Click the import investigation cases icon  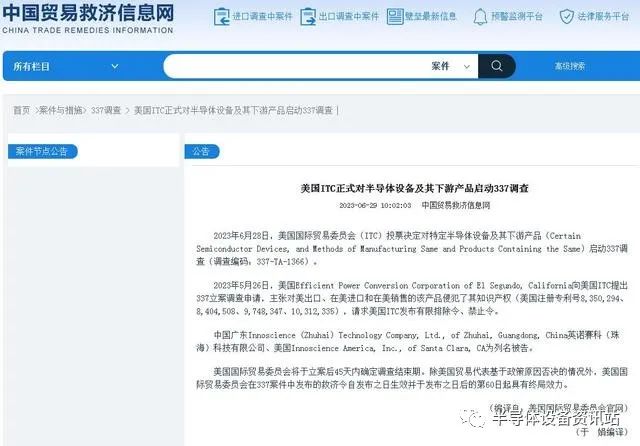click(222, 17)
